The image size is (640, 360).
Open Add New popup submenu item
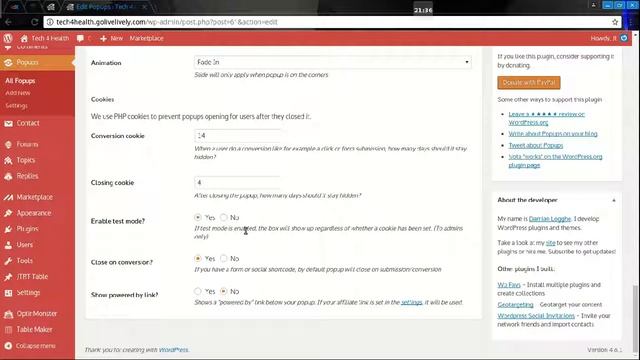coord(18,93)
